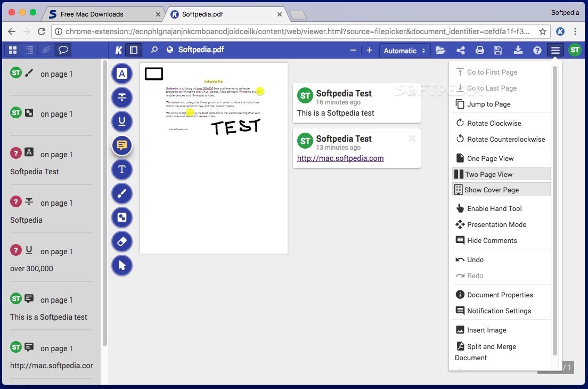Viewport: 588px width, 389px height.
Task: Open the thumbnails grid panel
Action: 13,50
